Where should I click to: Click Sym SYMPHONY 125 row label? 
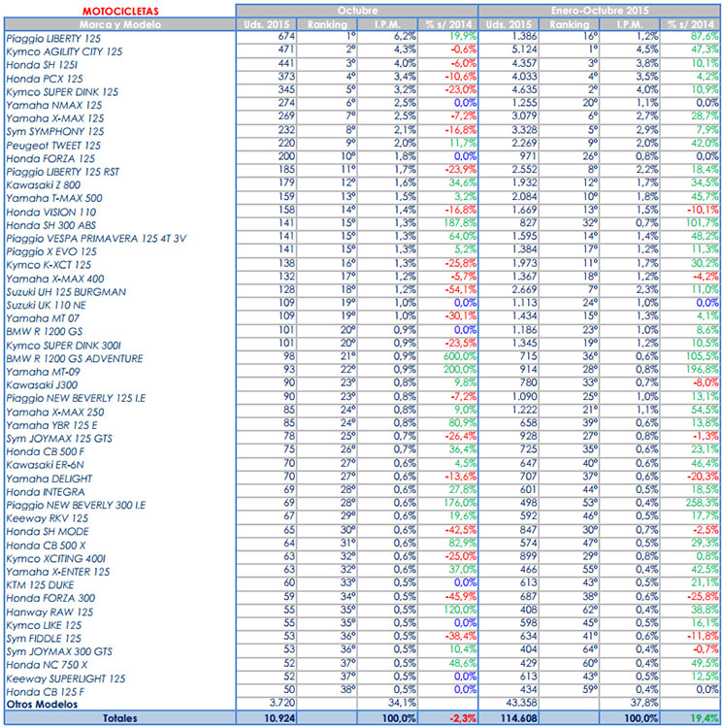click(55, 131)
